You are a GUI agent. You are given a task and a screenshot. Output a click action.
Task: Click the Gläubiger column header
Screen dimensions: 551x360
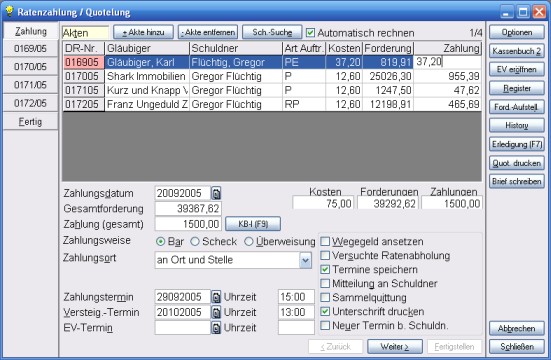pyautogui.click(x=147, y=48)
